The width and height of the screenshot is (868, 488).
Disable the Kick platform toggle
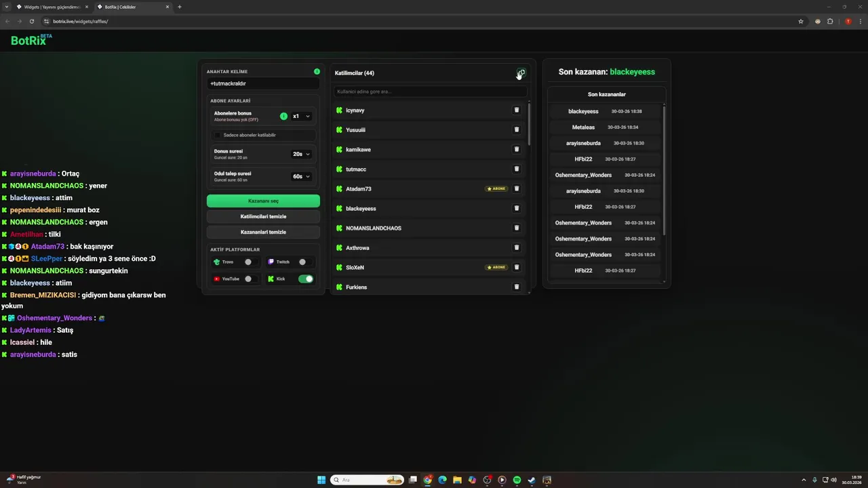point(306,279)
